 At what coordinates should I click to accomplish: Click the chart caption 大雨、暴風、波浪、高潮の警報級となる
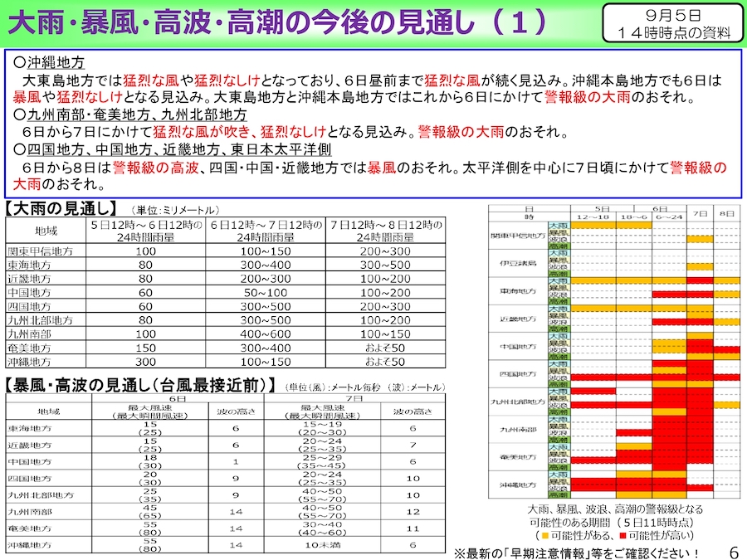(x=615, y=509)
